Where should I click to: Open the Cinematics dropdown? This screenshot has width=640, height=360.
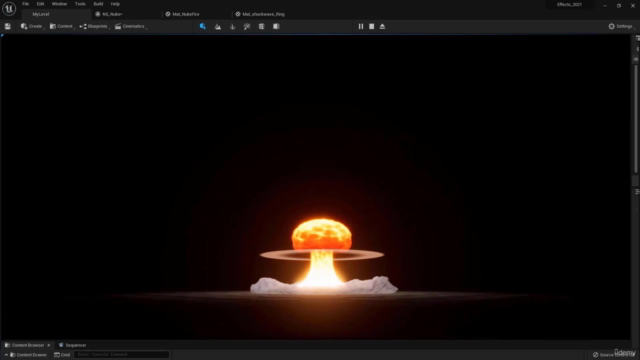(x=131, y=26)
